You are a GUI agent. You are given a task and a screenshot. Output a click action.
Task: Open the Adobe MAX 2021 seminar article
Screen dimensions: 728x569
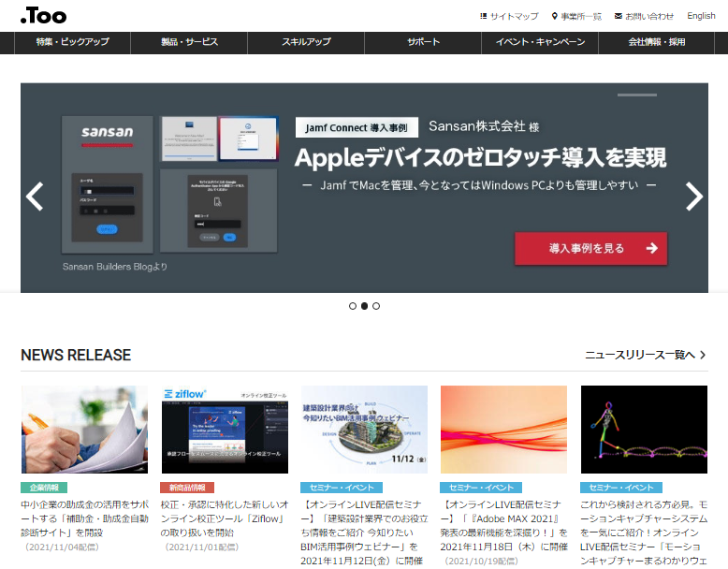click(x=503, y=526)
